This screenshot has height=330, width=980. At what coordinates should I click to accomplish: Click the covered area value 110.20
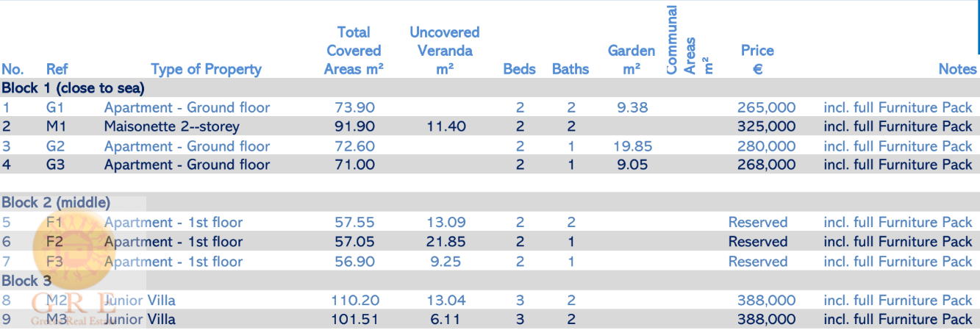pos(354,300)
